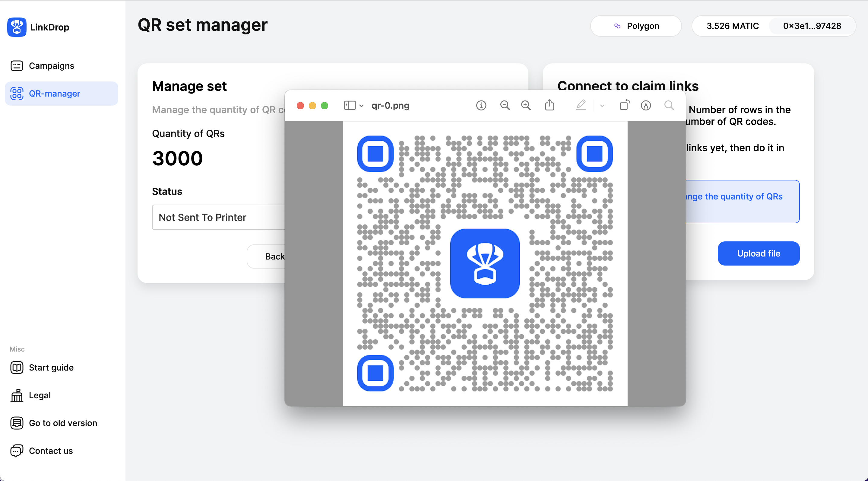Click the QR code image in Preview

pos(485,264)
